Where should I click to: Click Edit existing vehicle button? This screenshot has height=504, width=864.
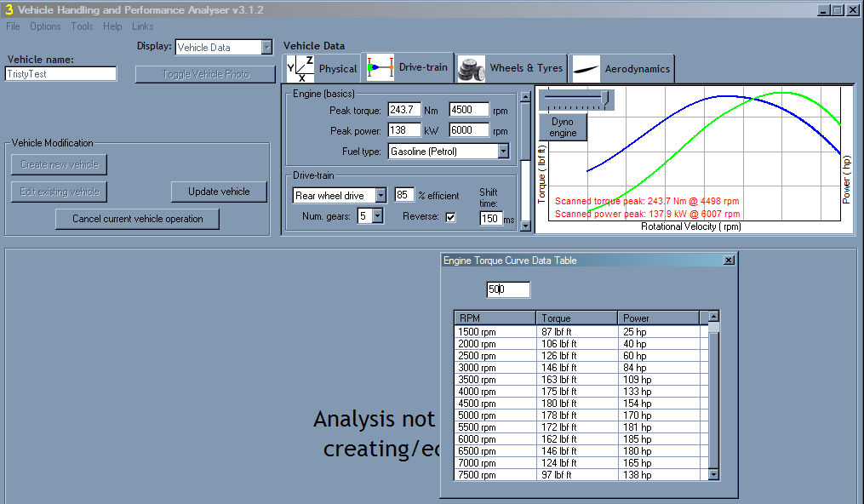59,192
